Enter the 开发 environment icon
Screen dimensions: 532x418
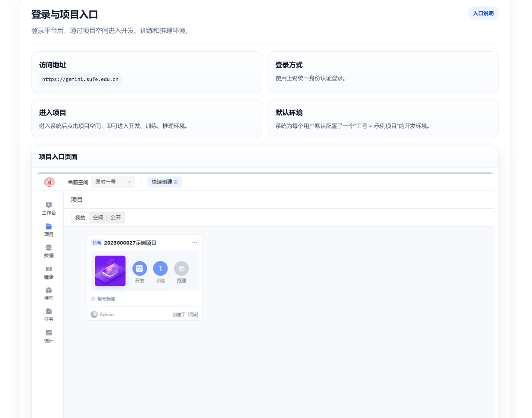pyautogui.click(x=140, y=269)
